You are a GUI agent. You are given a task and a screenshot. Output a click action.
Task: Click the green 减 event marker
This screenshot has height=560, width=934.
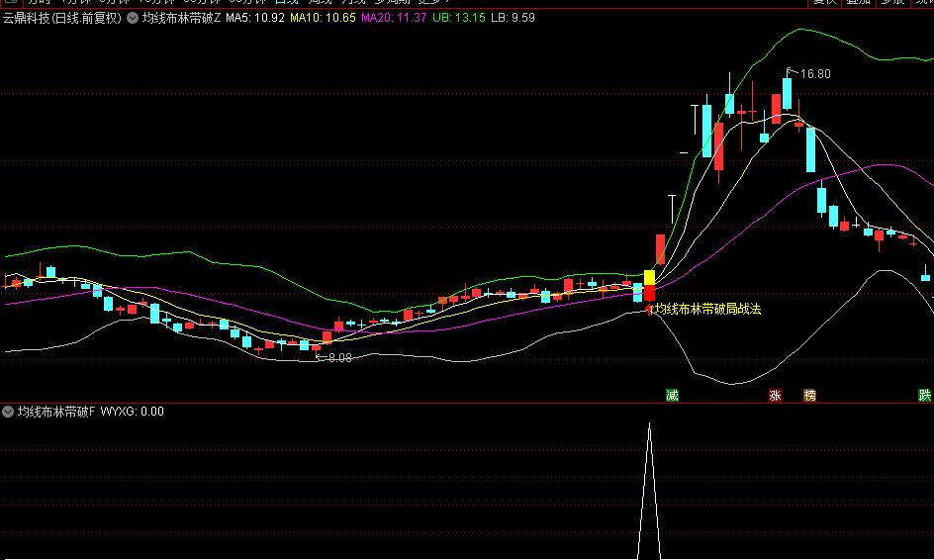coord(672,395)
